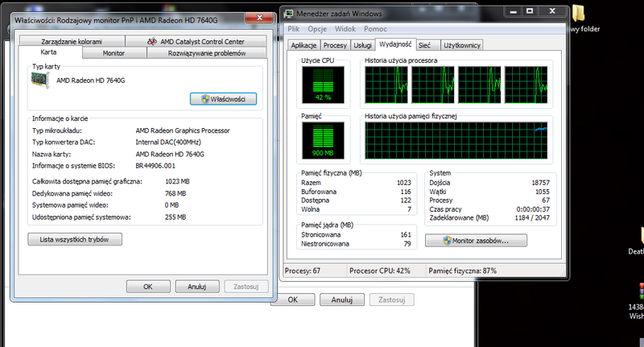Click the 1023 MB total graphics memory value

(177, 181)
